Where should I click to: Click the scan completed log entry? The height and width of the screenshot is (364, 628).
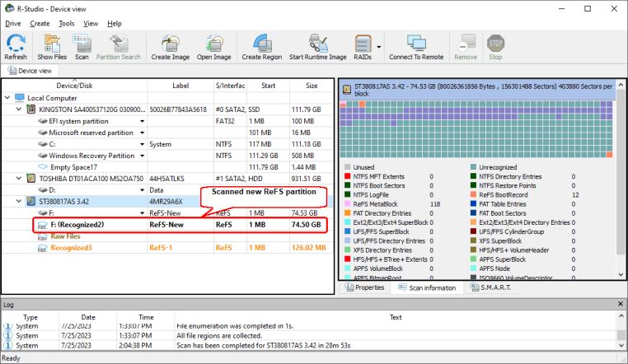(x=309, y=346)
